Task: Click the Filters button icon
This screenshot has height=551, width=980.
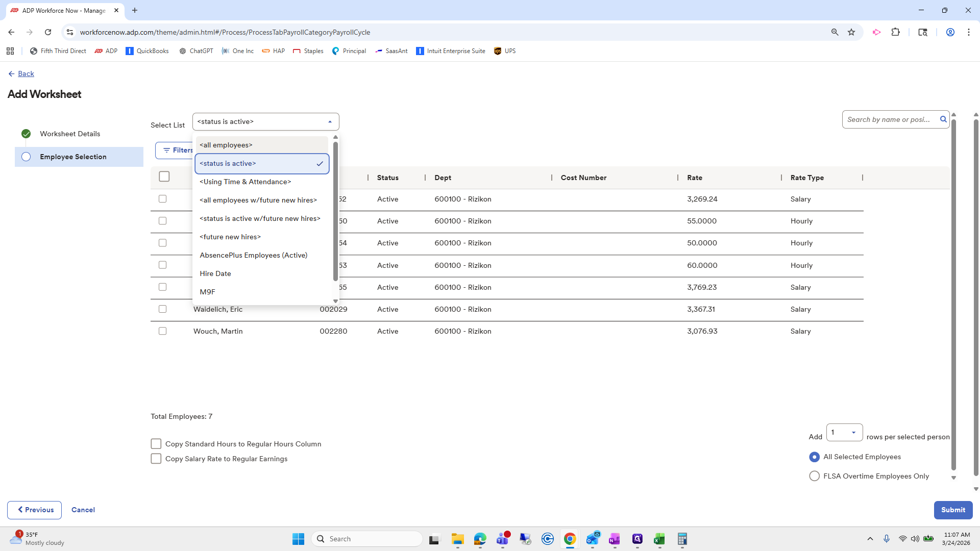Action: click(167, 150)
